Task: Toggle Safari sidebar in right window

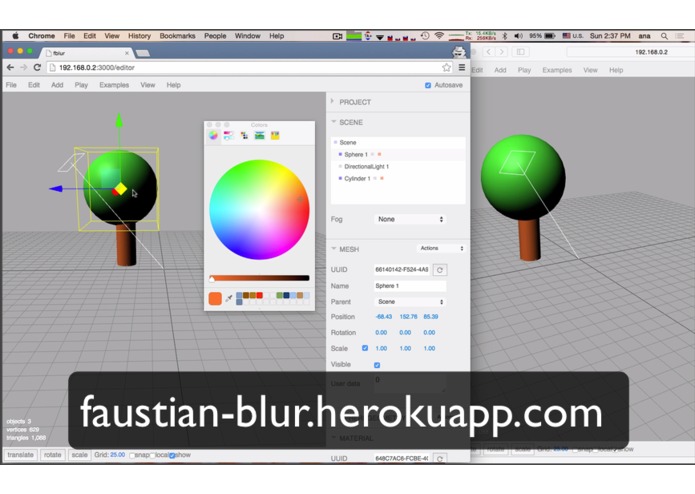Action: pos(520,52)
